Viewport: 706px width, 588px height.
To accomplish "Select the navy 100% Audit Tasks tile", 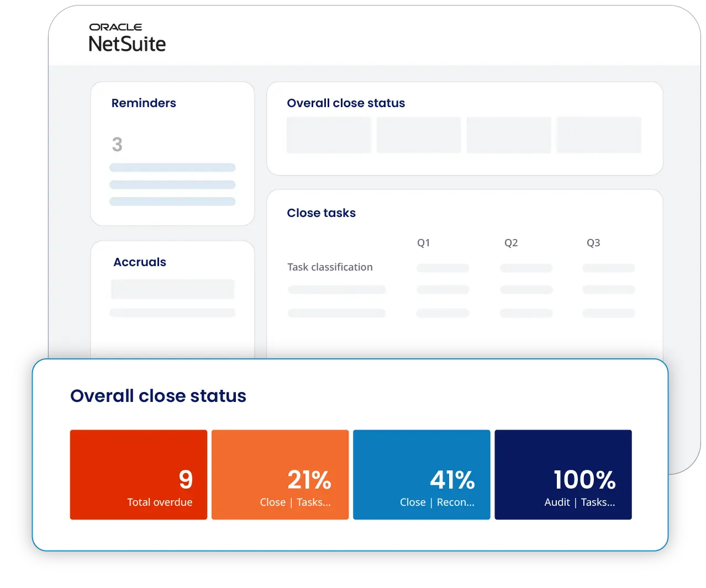I will [562, 474].
